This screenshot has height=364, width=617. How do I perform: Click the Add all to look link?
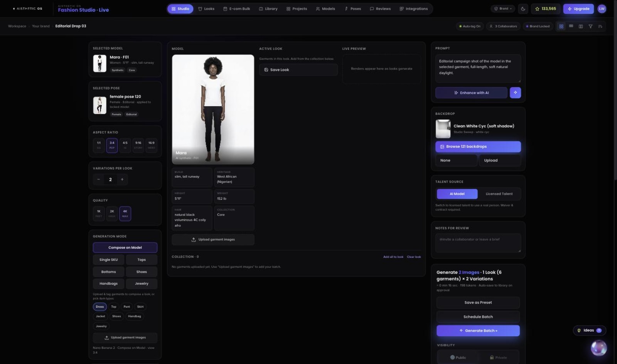click(393, 257)
